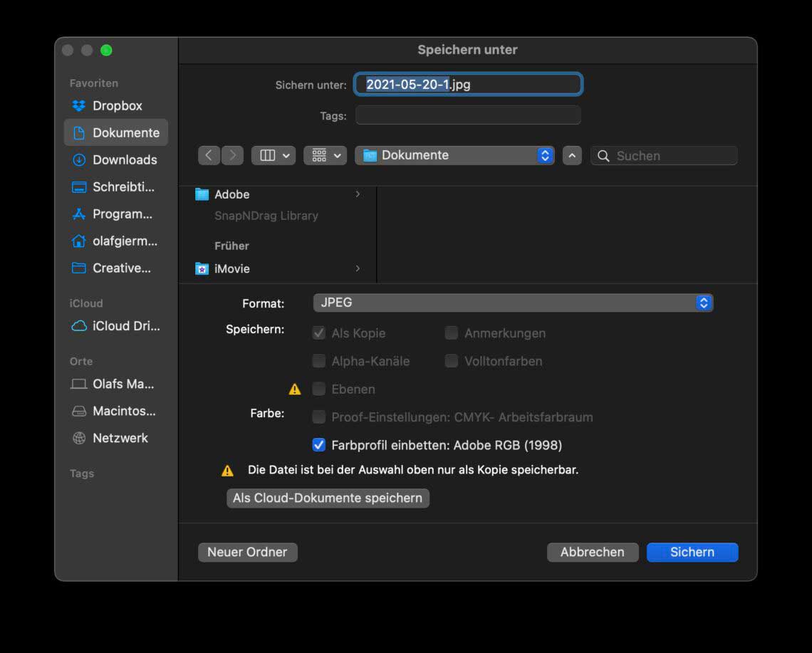Click the Sichern button
Viewport: 812px width, 653px height.
point(692,552)
